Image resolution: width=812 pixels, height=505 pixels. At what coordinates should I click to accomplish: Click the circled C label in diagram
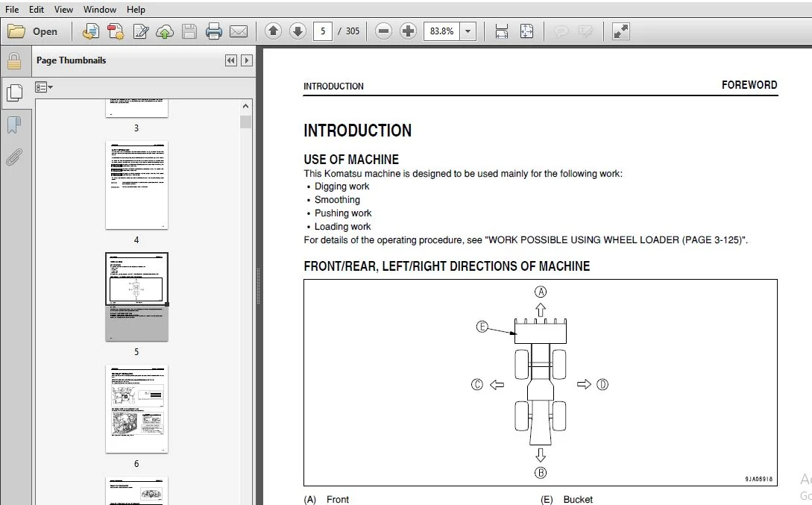[477, 384]
